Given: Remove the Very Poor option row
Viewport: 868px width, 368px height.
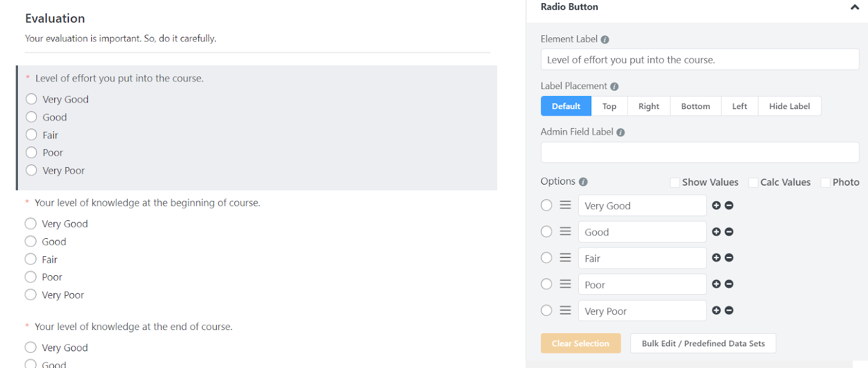Looking at the screenshot, I should pyautogui.click(x=729, y=310).
